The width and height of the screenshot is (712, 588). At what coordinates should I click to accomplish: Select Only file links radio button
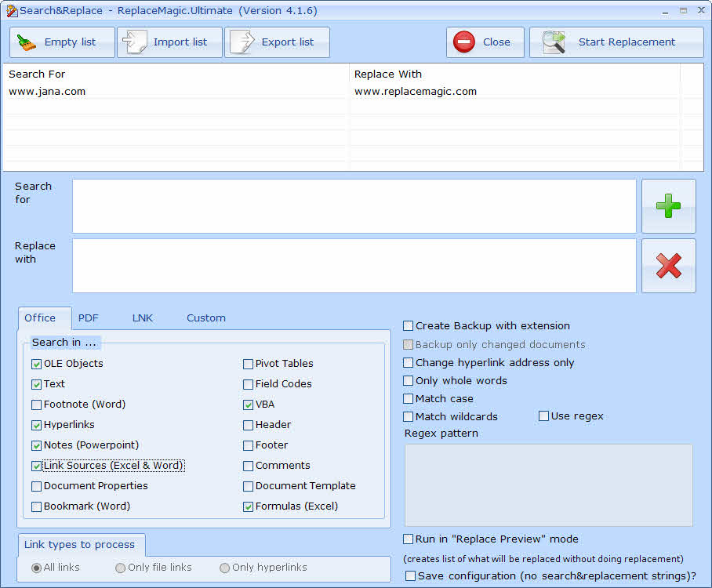[120, 568]
